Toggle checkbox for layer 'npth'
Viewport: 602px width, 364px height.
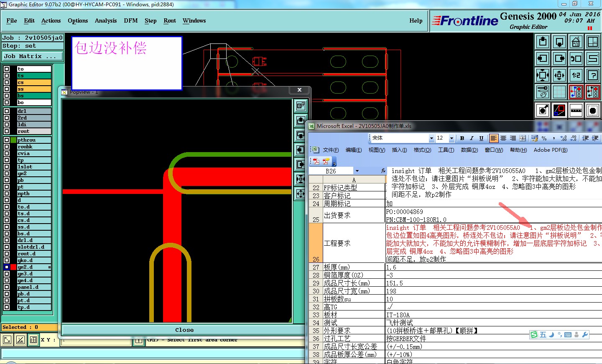(x=7, y=193)
